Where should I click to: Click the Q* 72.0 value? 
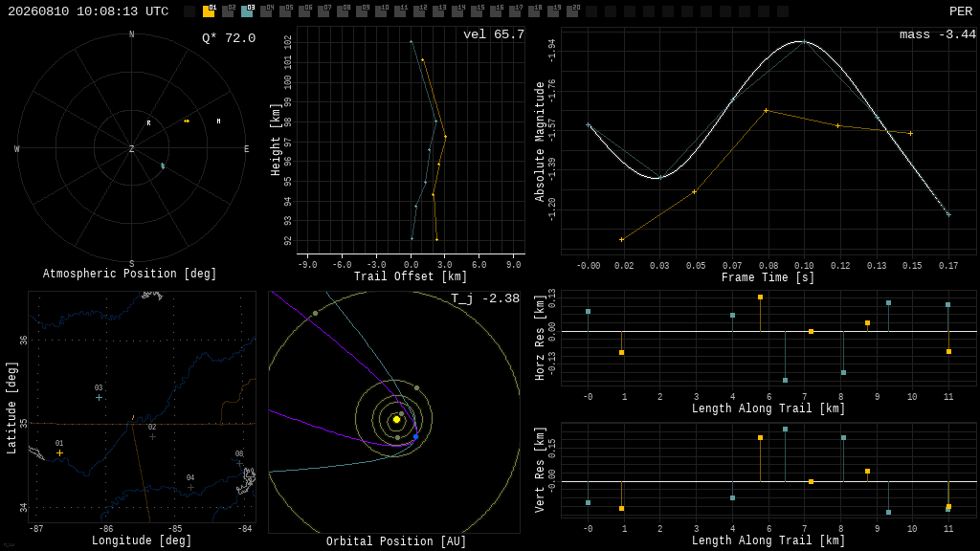coord(229,38)
